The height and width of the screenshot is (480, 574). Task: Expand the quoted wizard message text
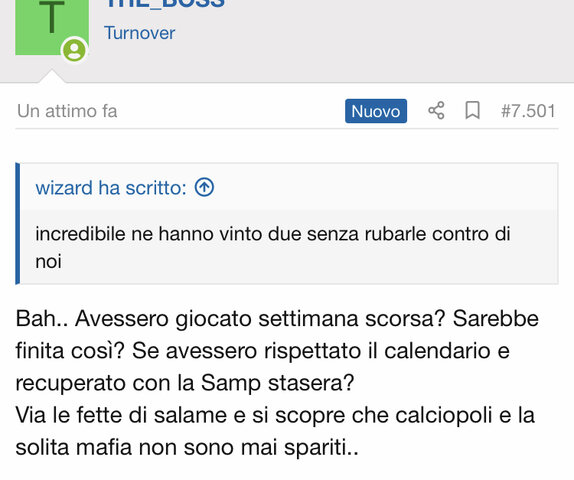click(x=273, y=248)
